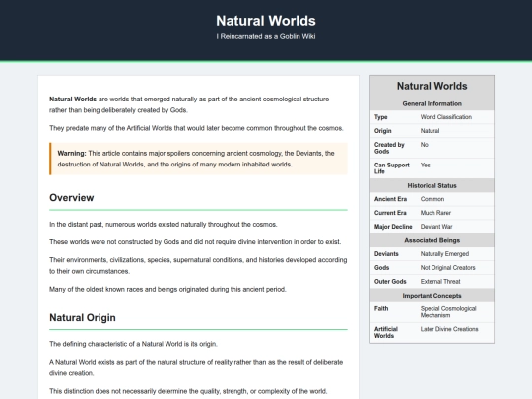The width and height of the screenshot is (532, 399).
Task: Click sentence 'In the distant past, numerous worlds'
Action: pos(164,225)
